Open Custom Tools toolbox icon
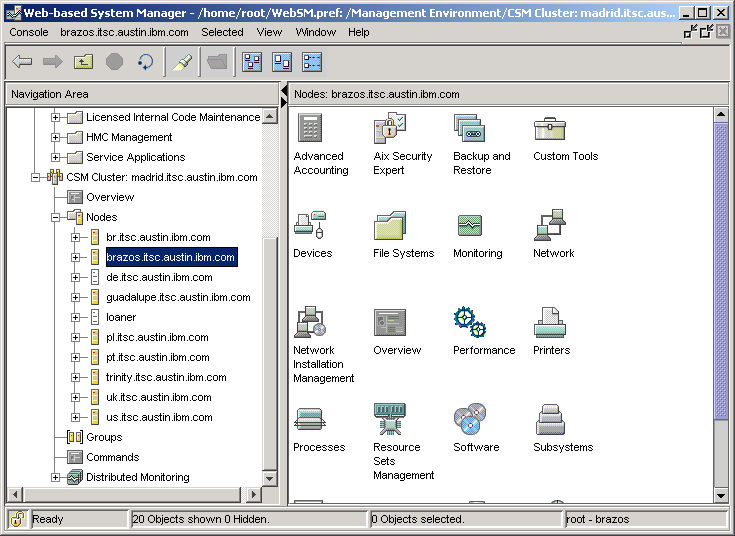Image resolution: width=735 pixels, height=536 pixels. (x=550, y=128)
